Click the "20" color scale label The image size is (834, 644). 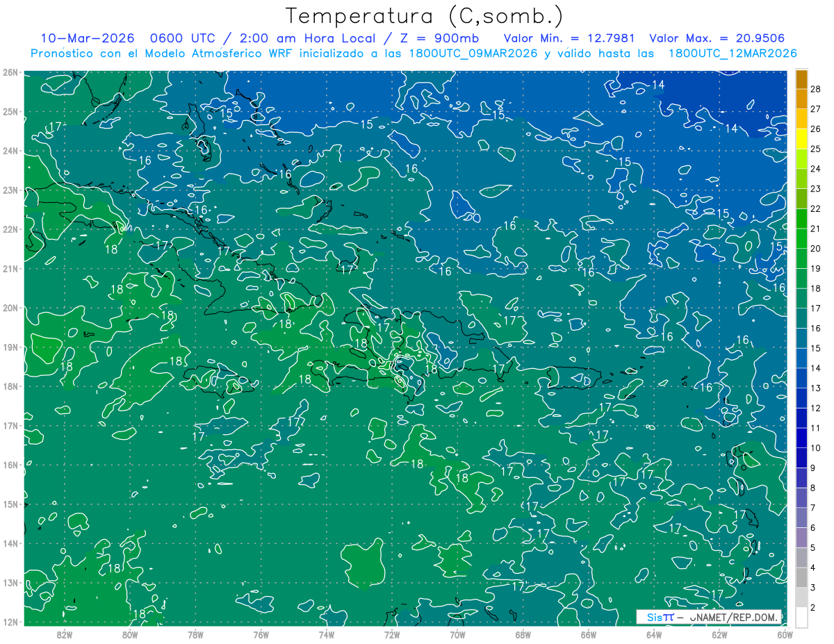(x=816, y=249)
